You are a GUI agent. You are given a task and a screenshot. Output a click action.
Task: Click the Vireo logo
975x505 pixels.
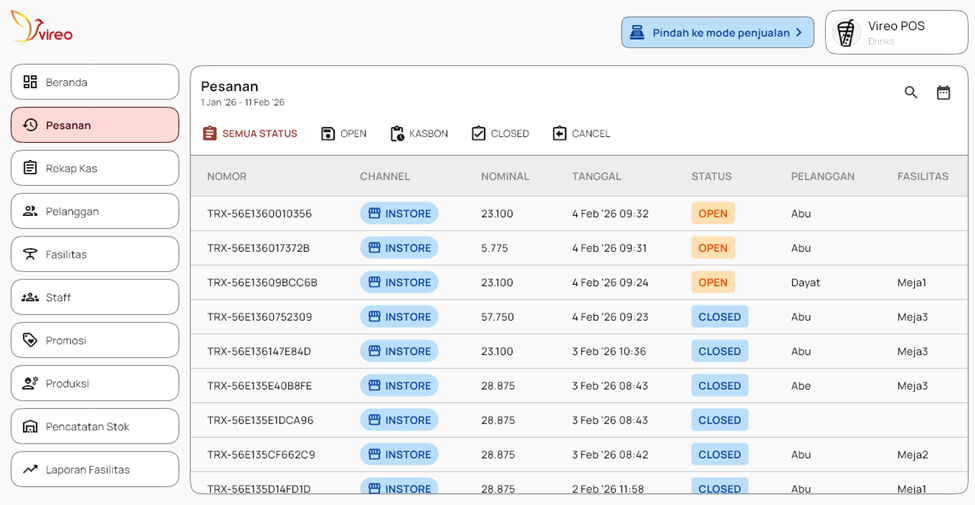click(42, 29)
